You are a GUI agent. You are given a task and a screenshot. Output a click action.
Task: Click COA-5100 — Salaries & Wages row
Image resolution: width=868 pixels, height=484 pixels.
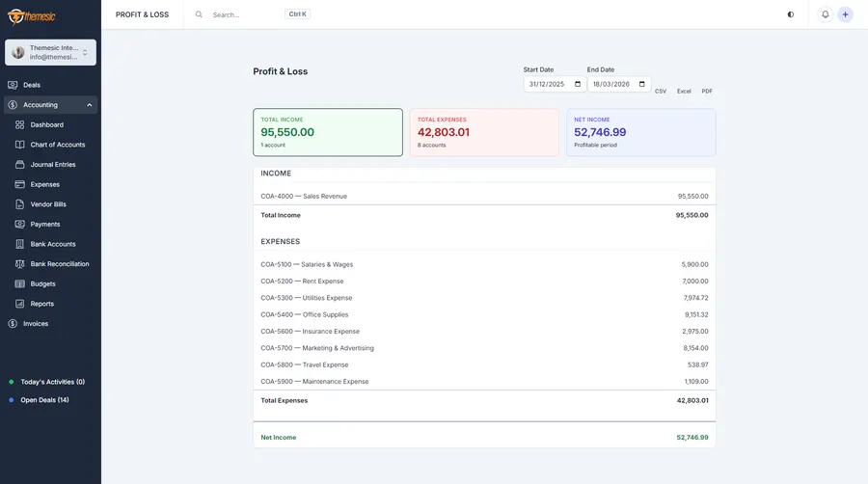tap(484, 264)
